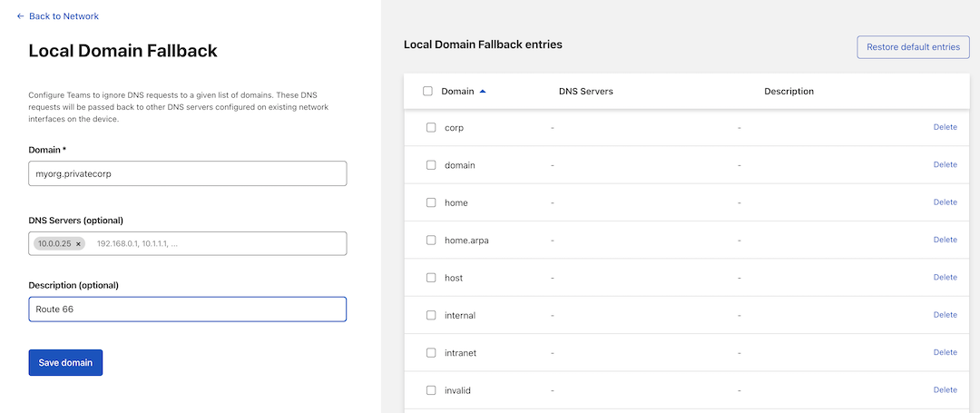Edit the Description field containing Route 66

[x=188, y=310]
